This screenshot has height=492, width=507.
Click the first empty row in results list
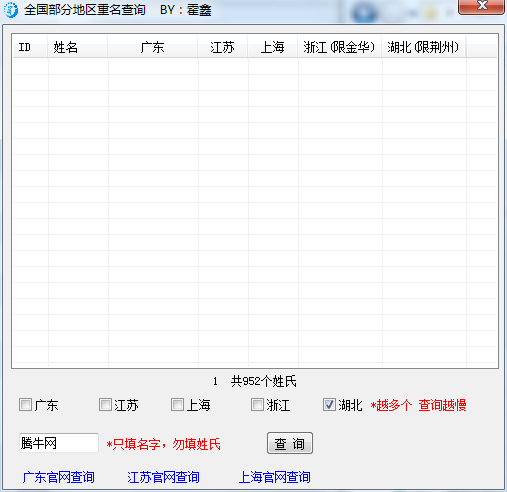coord(255,67)
